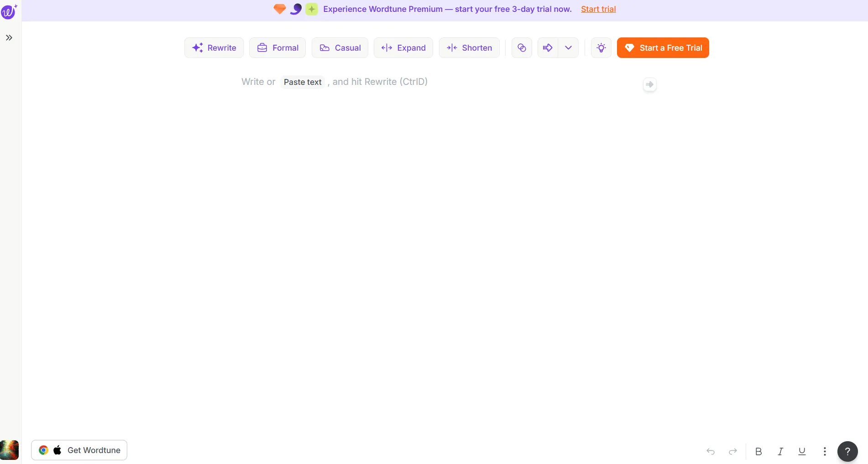
Task: Select the Formal tone button
Action: pyautogui.click(x=277, y=48)
